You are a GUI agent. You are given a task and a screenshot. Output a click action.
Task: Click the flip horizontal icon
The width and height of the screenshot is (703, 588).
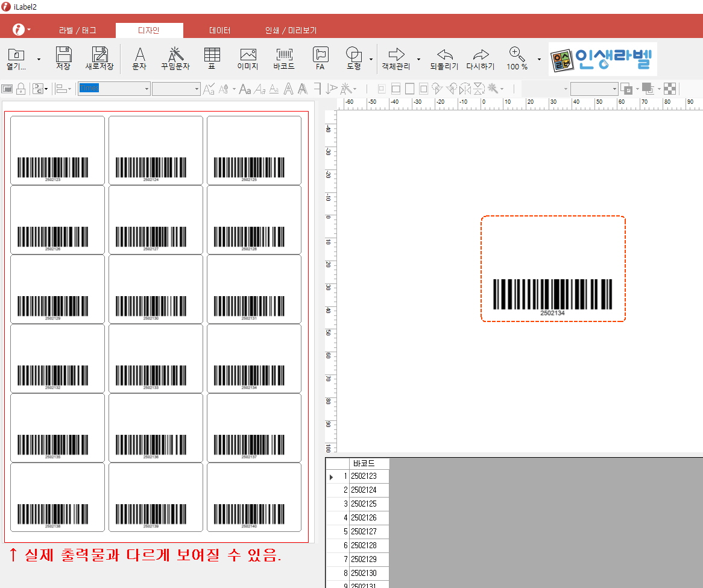click(x=465, y=89)
